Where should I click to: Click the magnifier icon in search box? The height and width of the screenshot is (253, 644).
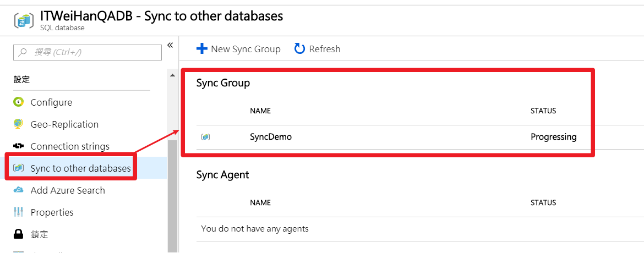tap(23, 52)
